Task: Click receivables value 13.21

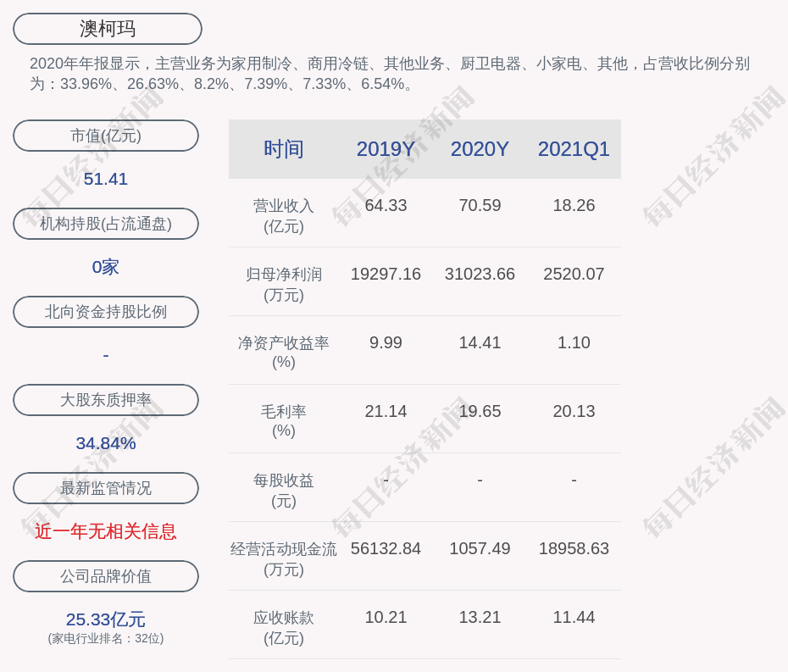Action: 480,617
